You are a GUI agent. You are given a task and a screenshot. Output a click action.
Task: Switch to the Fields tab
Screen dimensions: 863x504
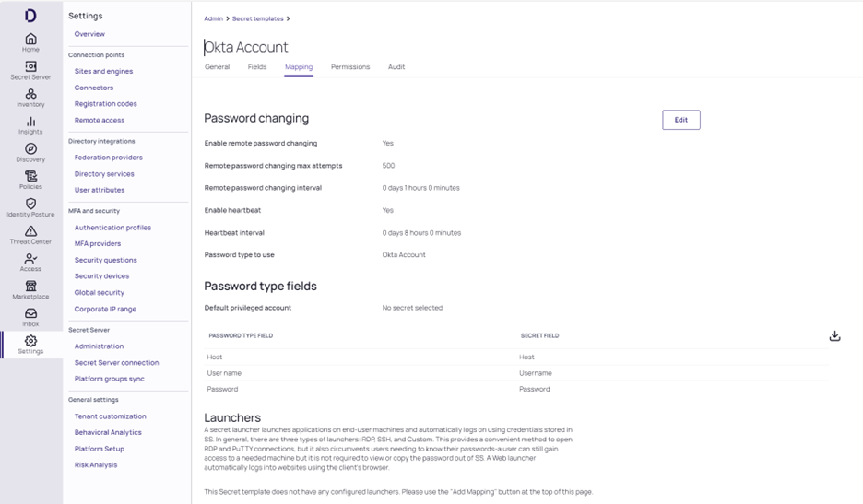click(257, 67)
